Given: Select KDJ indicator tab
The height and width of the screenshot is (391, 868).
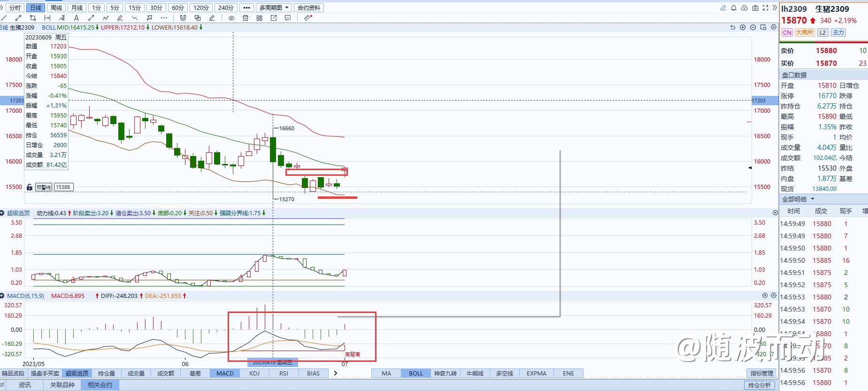Looking at the screenshot, I should click(x=254, y=373).
